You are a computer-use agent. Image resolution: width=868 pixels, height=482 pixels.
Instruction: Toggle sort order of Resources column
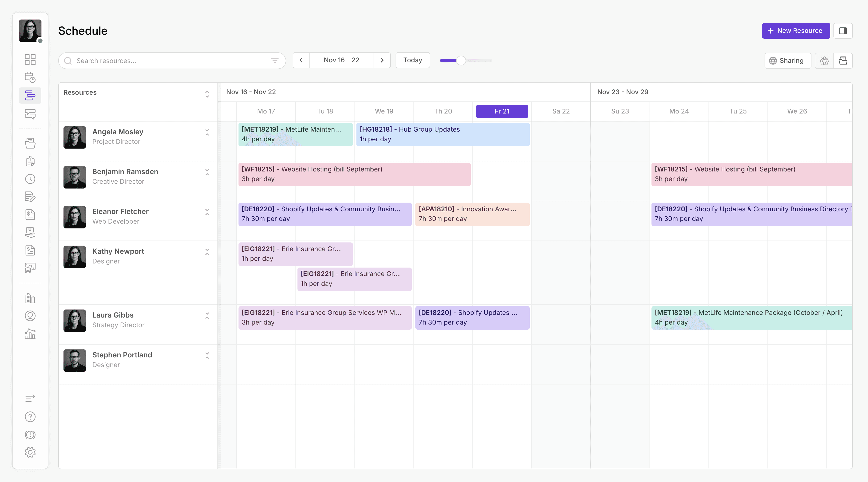(207, 94)
